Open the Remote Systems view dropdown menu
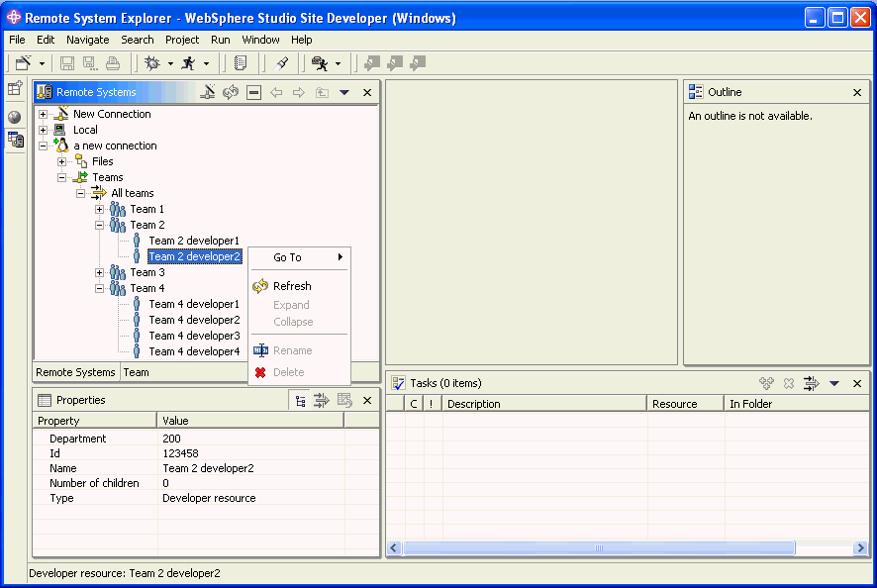This screenshot has width=877, height=588. click(344, 92)
